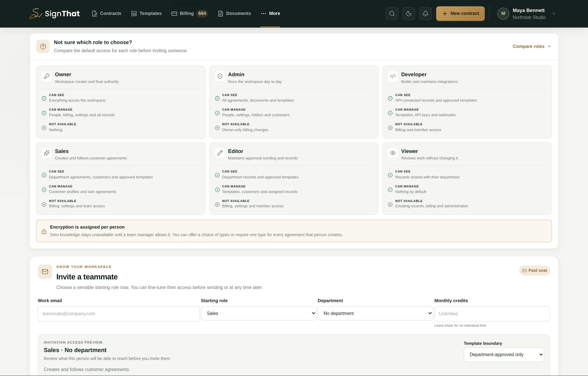This screenshot has width=588, height=376.
Task: Click the Admin shield icon
Action: [220, 76]
